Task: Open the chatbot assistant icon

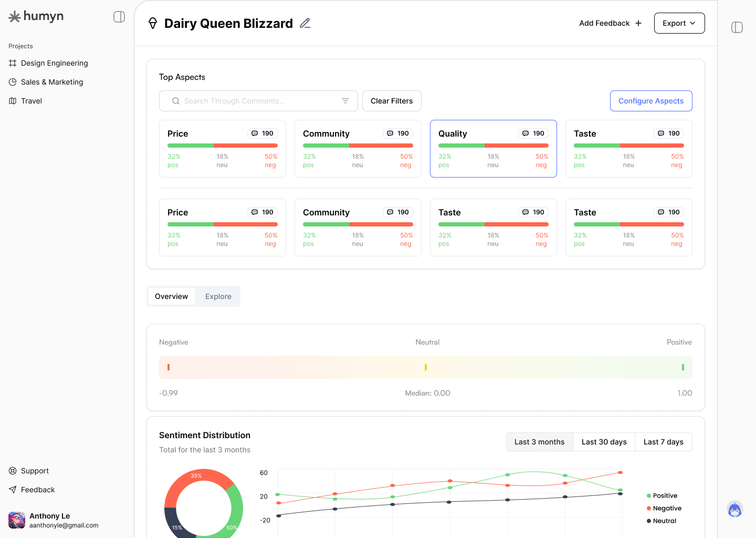Action: 735,509
